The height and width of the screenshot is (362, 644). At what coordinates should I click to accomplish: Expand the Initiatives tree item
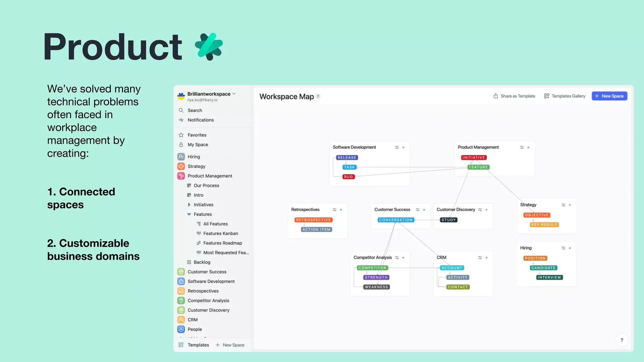point(189,204)
